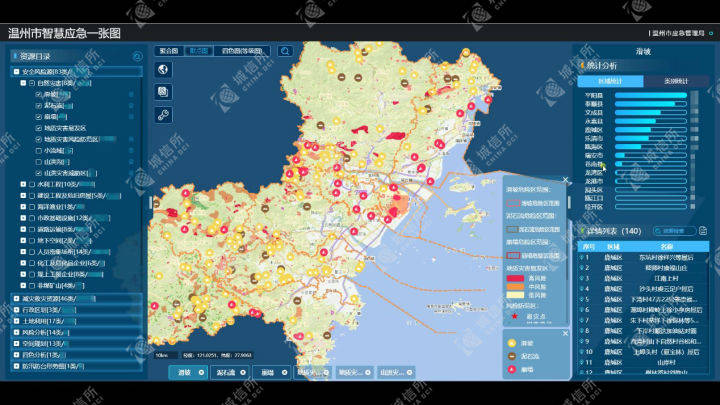The width and height of the screenshot is (720, 405).
Task: Collapse the 自然灾害 tree node
Action: (23, 83)
